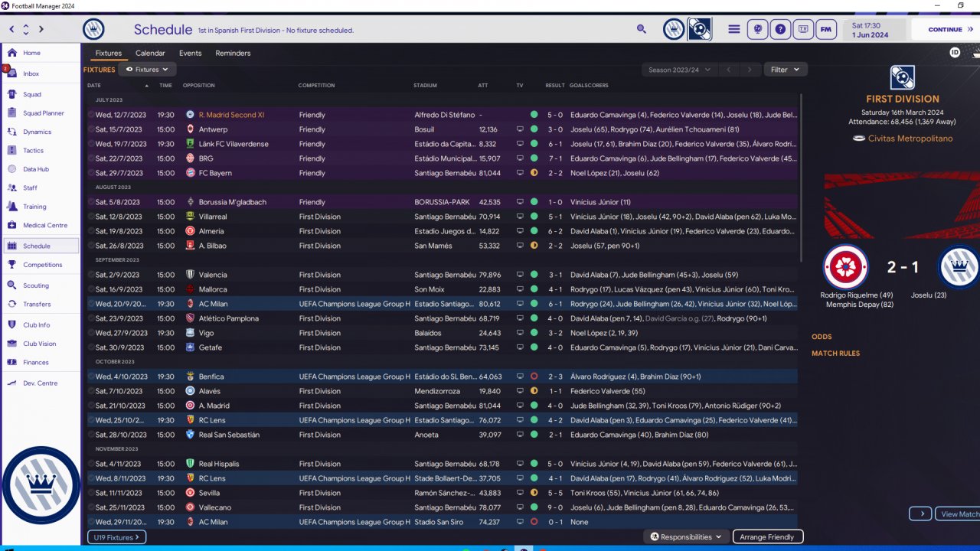
Task: Click the Football Manager 2024 title bar icon
Action: 5,5
